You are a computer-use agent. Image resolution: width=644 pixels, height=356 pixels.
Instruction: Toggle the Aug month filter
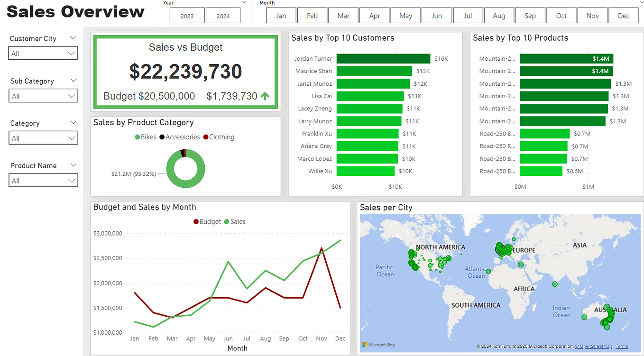click(499, 15)
